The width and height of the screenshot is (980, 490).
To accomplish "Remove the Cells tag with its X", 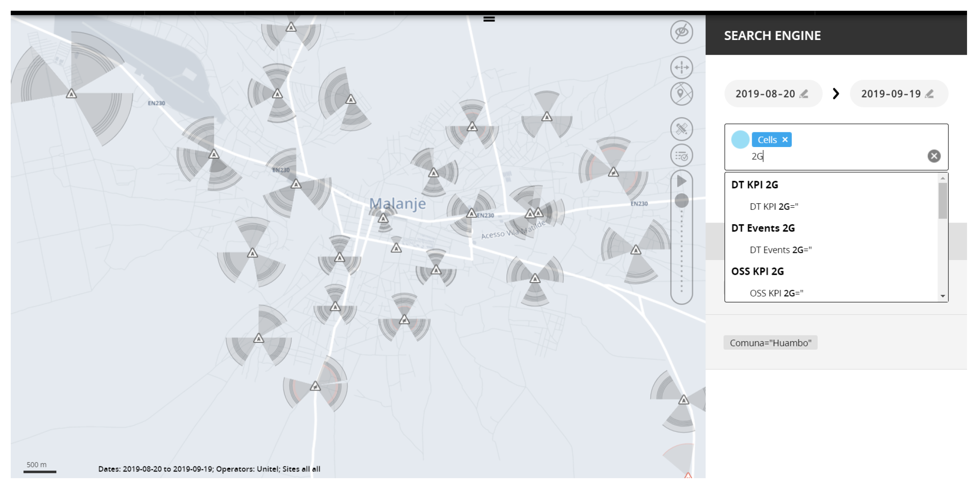I will (x=785, y=140).
